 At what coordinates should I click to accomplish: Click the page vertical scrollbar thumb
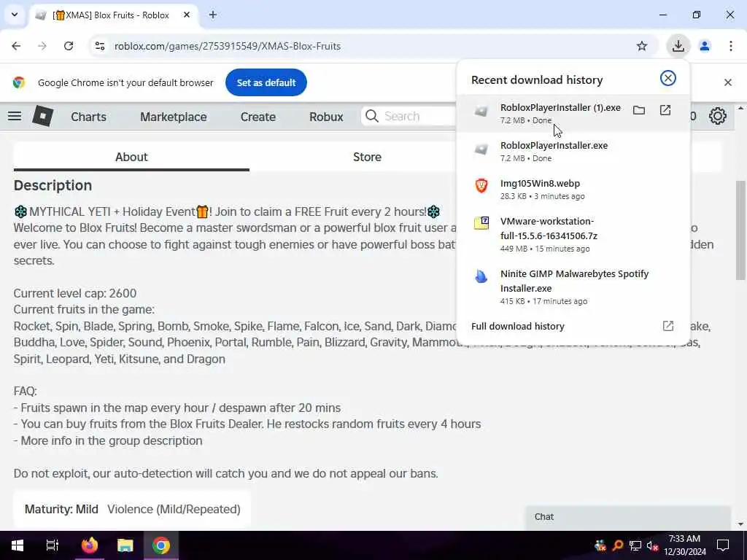tap(740, 230)
